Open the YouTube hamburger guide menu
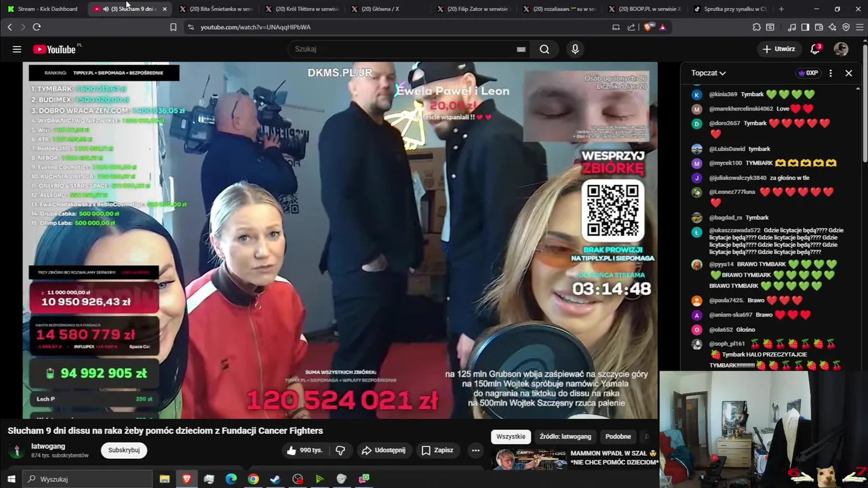Image resolution: width=868 pixels, height=488 pixels. tap(17, 49)
